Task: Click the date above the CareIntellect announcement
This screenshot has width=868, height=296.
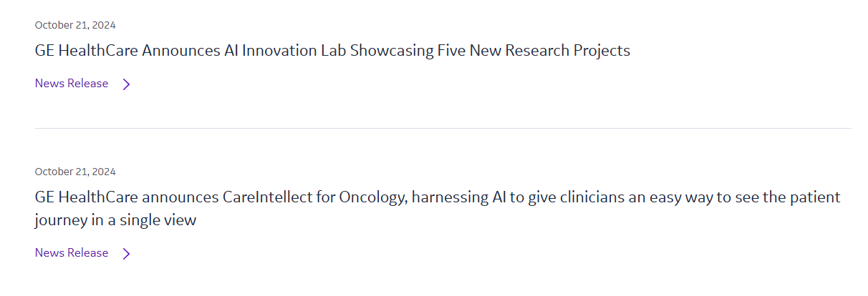Action: pyautogui.click(x=75, y=172)
